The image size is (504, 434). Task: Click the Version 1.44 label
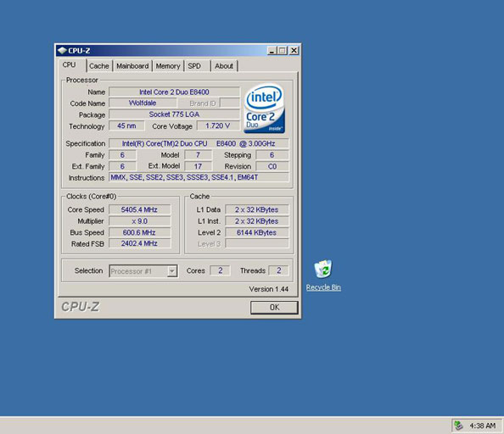[269, 289]
